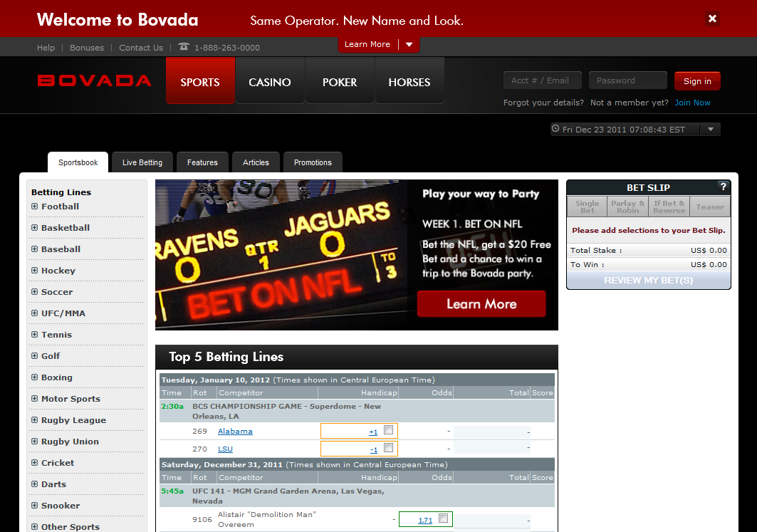Image resolution: width=757 pixels, height=532 pixels.
Task: Open the Snooker category
Action: [x=61, y=506]
